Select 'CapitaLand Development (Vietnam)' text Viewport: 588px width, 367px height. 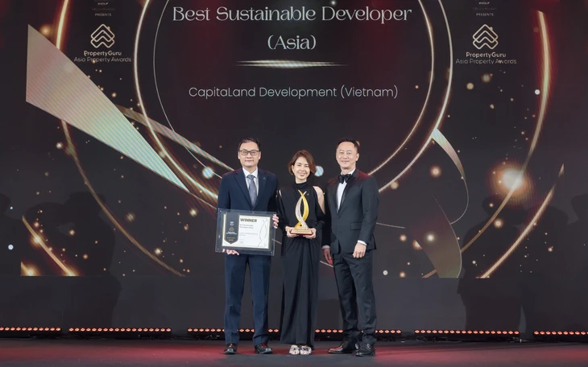tap(293, 92)
